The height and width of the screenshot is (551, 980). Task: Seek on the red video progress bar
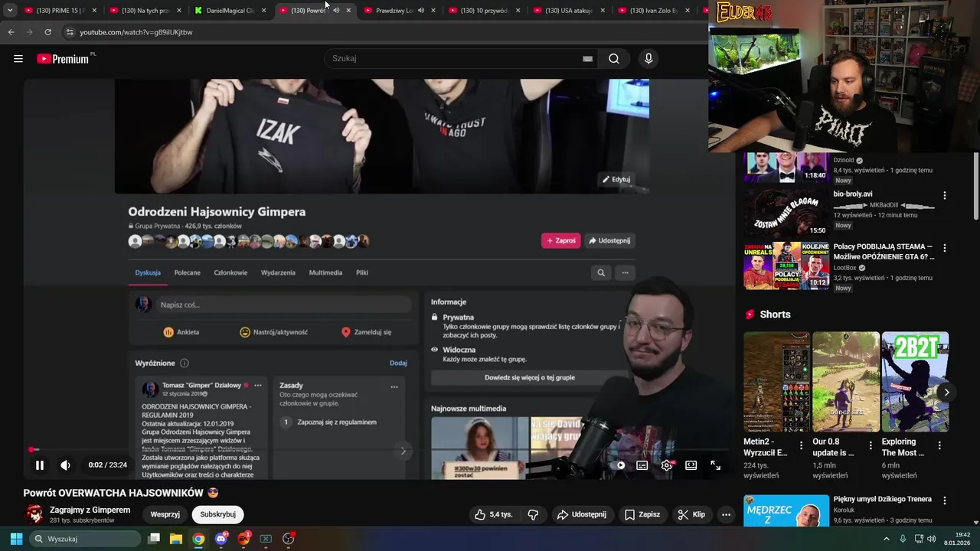point(379,449)
